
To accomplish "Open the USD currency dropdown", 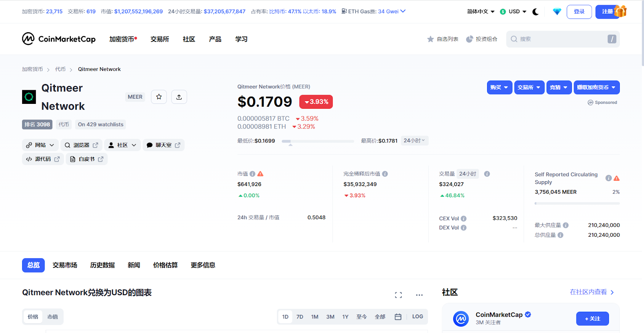I will click(513, 12).
